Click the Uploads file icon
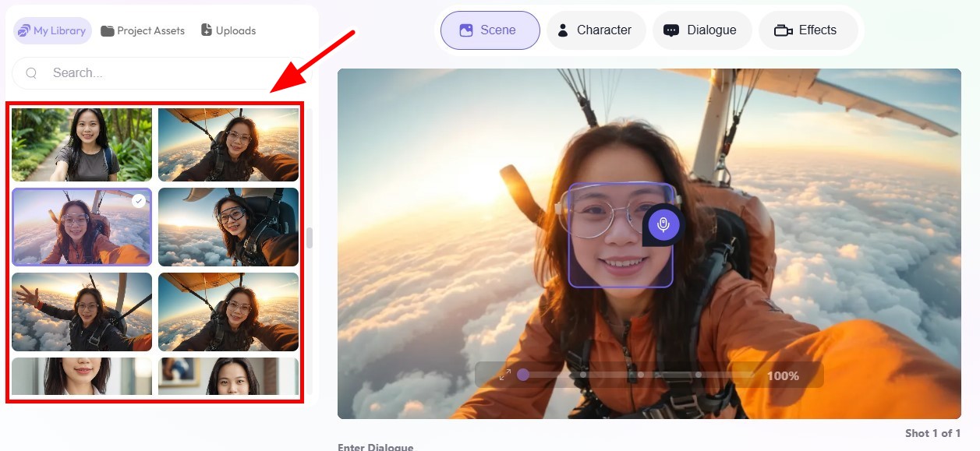This screenshot has height=451, width=980. pos(207,30)
